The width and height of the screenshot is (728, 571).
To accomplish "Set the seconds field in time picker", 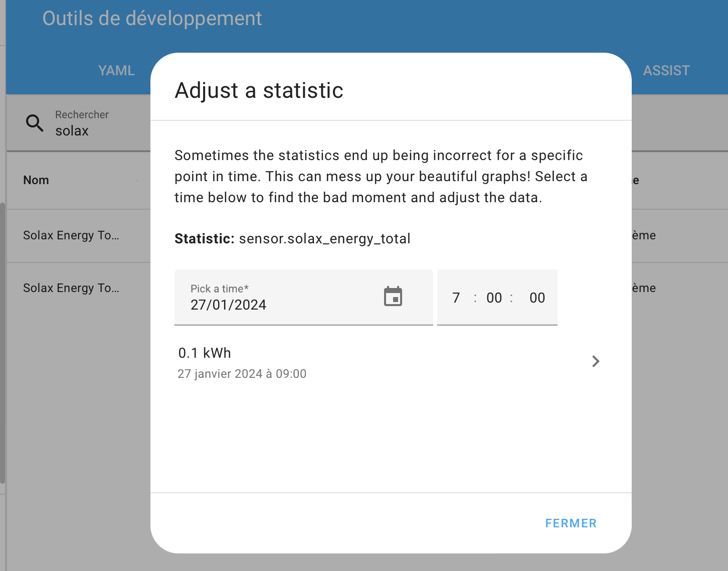I will [x=537, y=298].
